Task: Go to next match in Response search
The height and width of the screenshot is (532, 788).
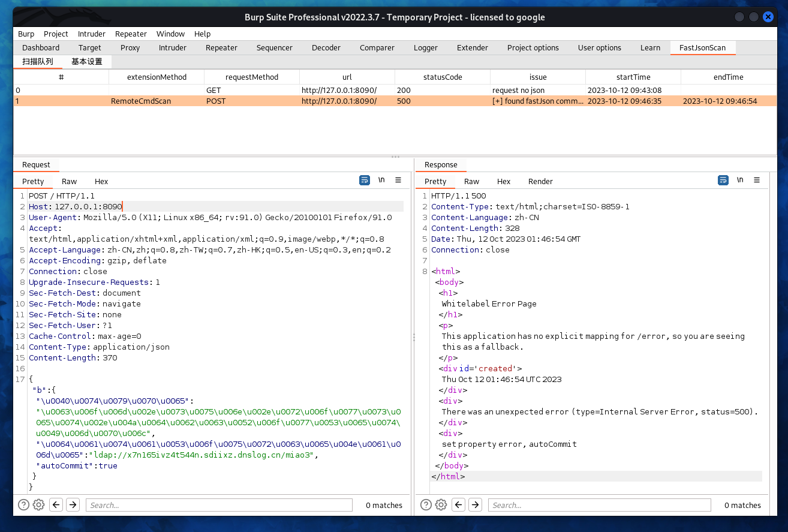Action: pos(475,505)
